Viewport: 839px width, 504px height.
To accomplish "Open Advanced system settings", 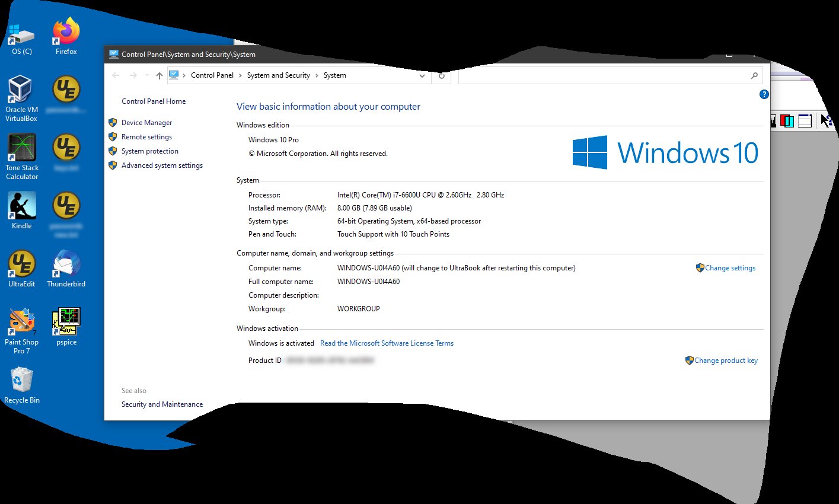I will [162, 165].
